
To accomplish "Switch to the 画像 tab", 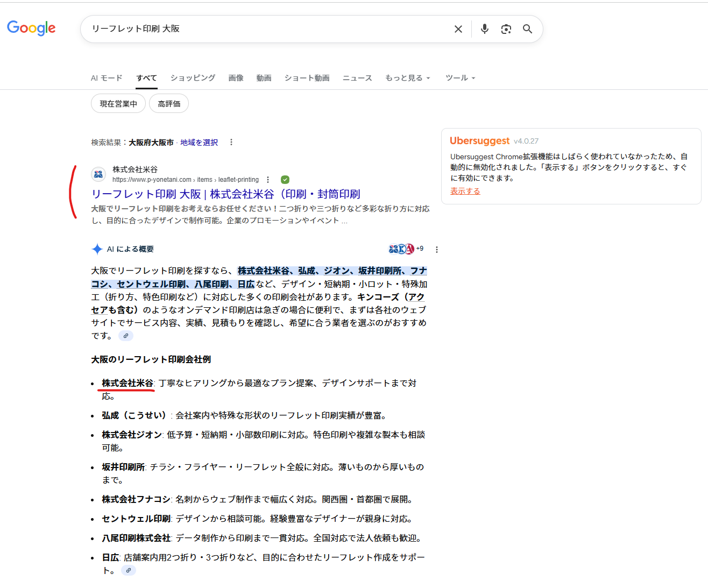I will click(236, 78).
